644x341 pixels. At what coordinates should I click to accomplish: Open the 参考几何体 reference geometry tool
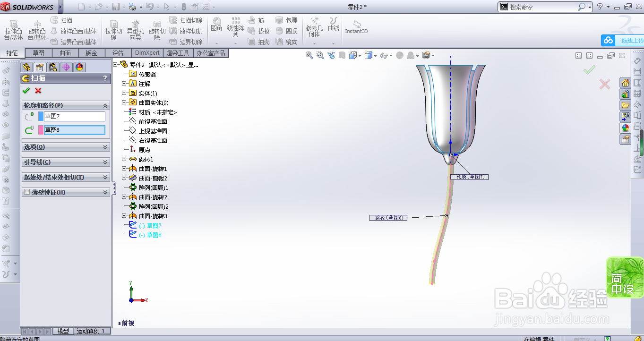point(314,27)
